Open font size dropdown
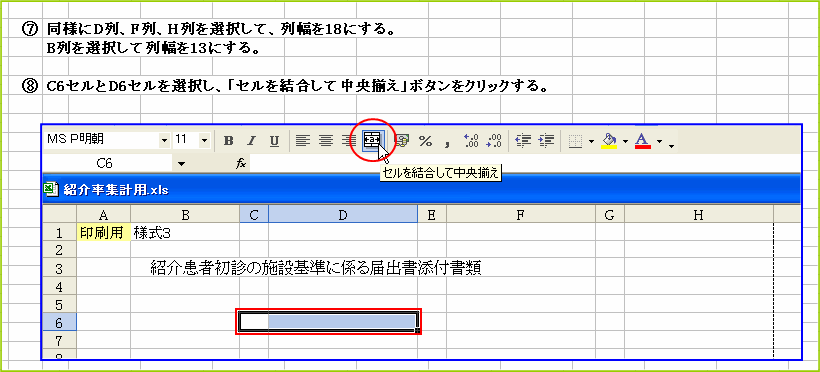This screenshot has width=820, height=372. coord(204,141)
